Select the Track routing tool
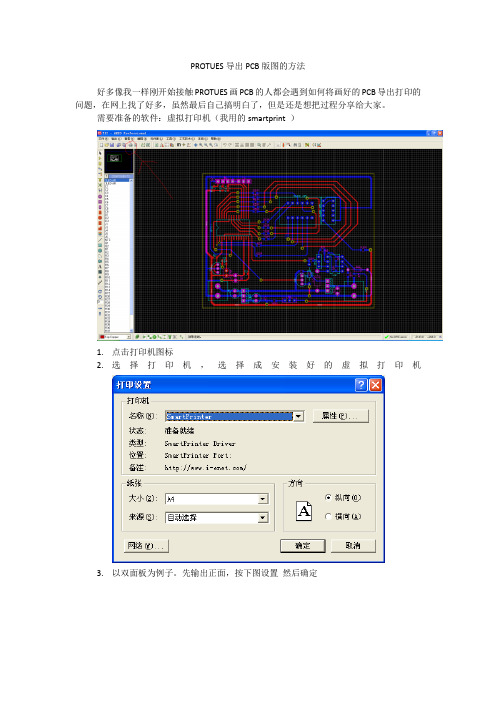The height and width of the screenshot is (702, 496). tap(100, 169)
